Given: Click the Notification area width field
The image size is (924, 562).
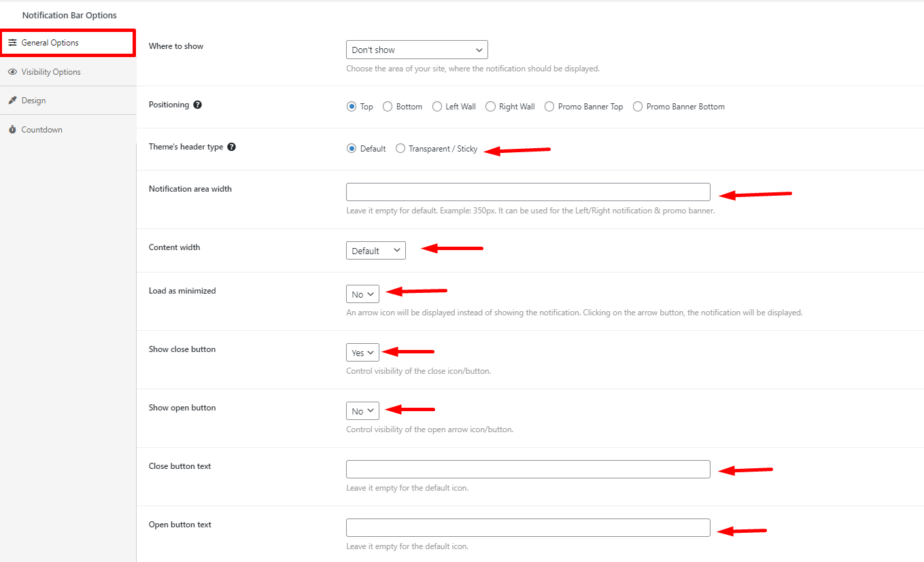Looking at the screenshot, I should [528, 192].
